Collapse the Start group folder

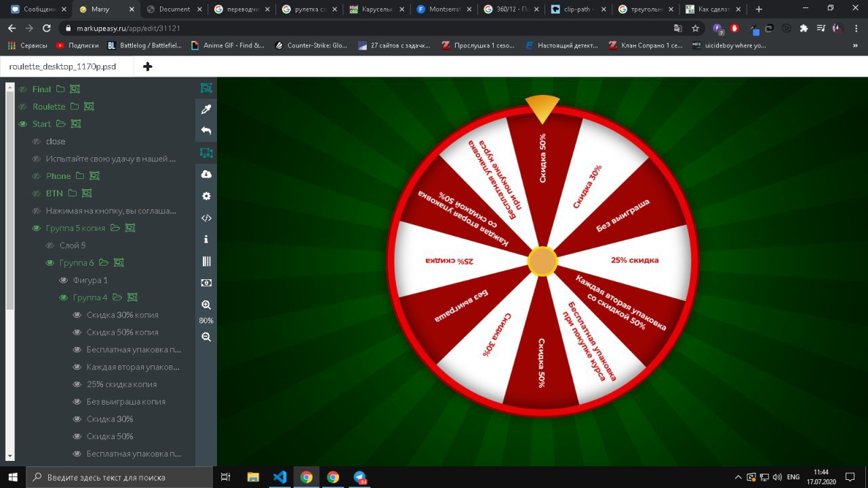(61, 124)
